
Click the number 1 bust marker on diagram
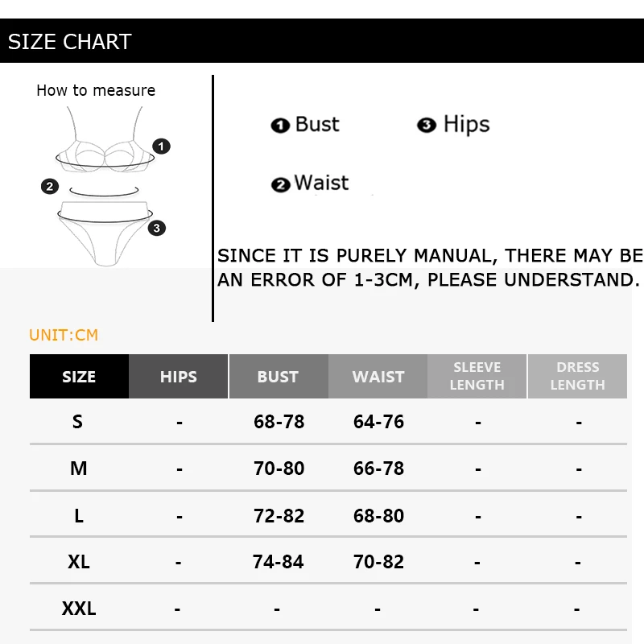pos(162,147)
